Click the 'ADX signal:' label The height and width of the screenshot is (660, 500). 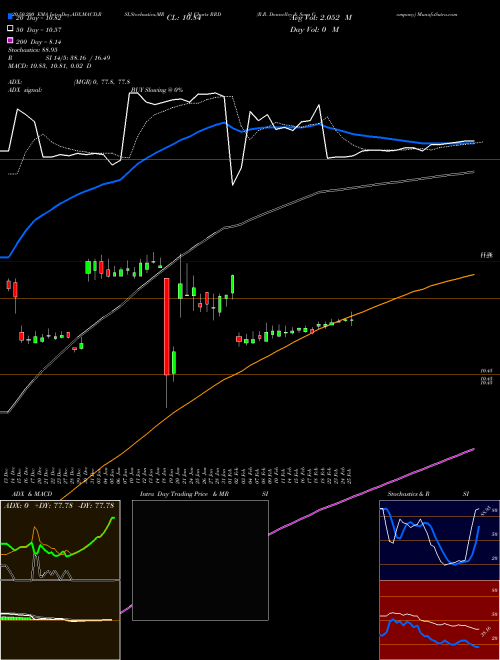25,90
